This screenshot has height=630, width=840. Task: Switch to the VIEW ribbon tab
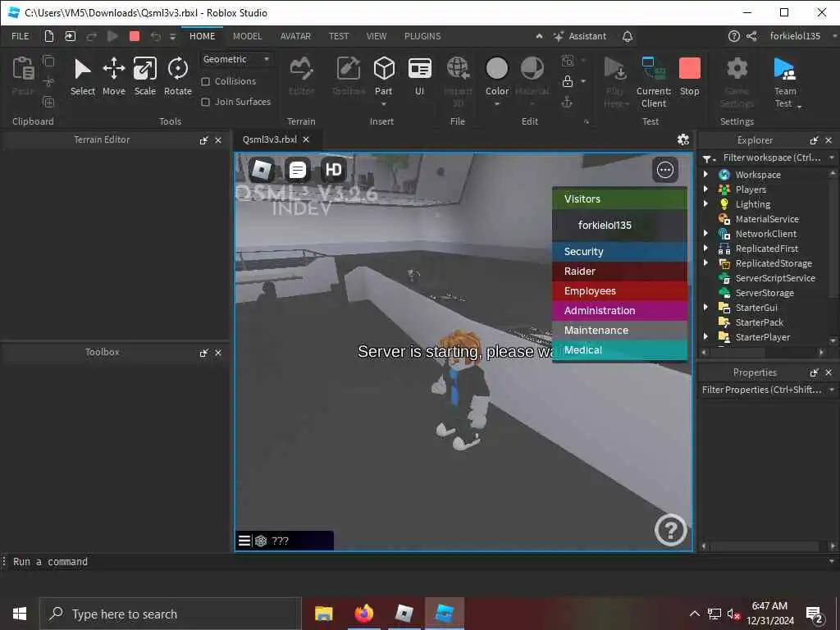pos(376,36)
